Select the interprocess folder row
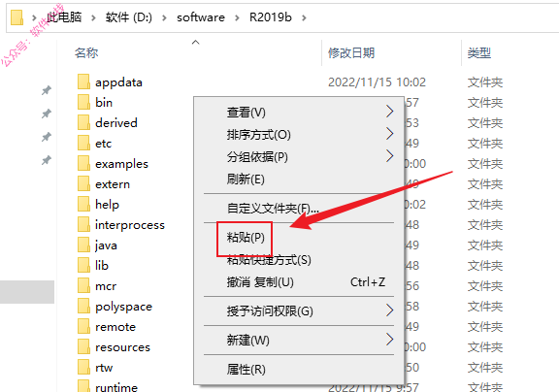The height and width of the screenshot is (392, 559). 121,224
